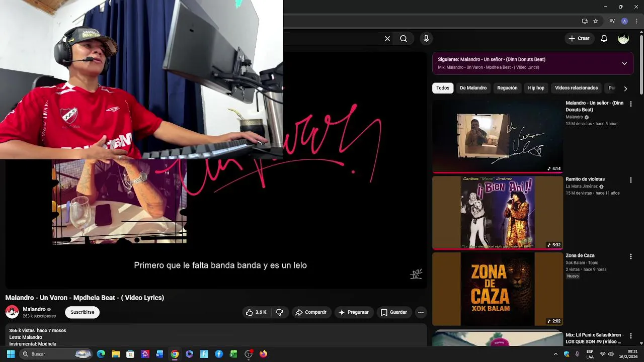Click ESP LAA keyboard language indicator
Image resolution: width=644 pixels, height=362 pixels.
[x=590, y=354]
